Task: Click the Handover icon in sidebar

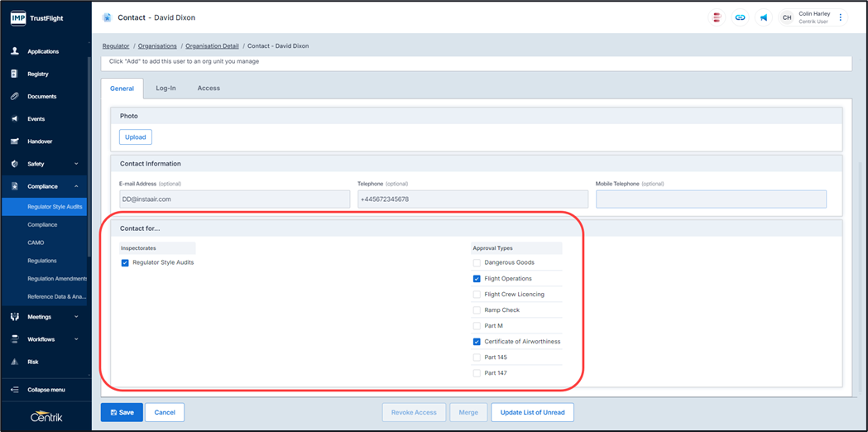Action: (15, 142)
